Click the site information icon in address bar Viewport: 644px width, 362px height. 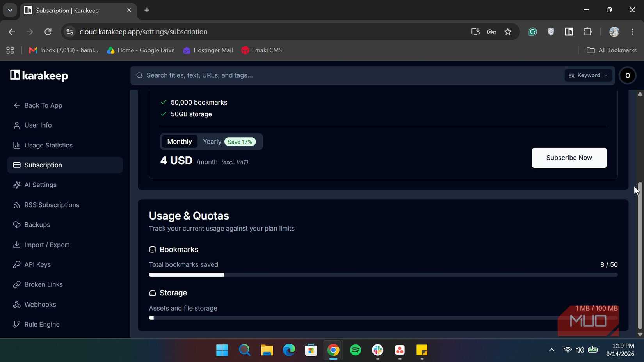click(70, 32)
